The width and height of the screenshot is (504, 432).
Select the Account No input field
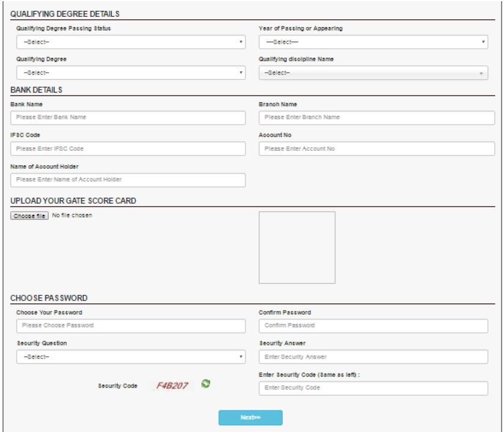point(372,148)
